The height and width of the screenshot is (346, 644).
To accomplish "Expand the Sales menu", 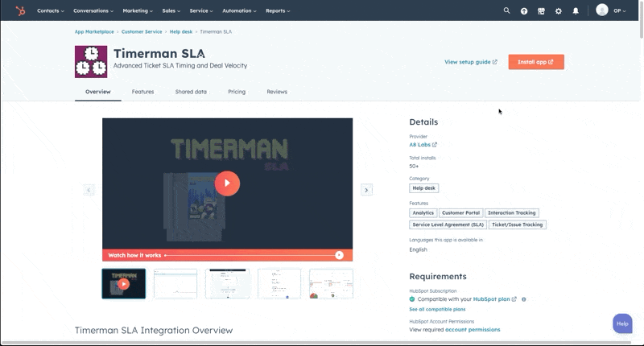I will (171, 10).
